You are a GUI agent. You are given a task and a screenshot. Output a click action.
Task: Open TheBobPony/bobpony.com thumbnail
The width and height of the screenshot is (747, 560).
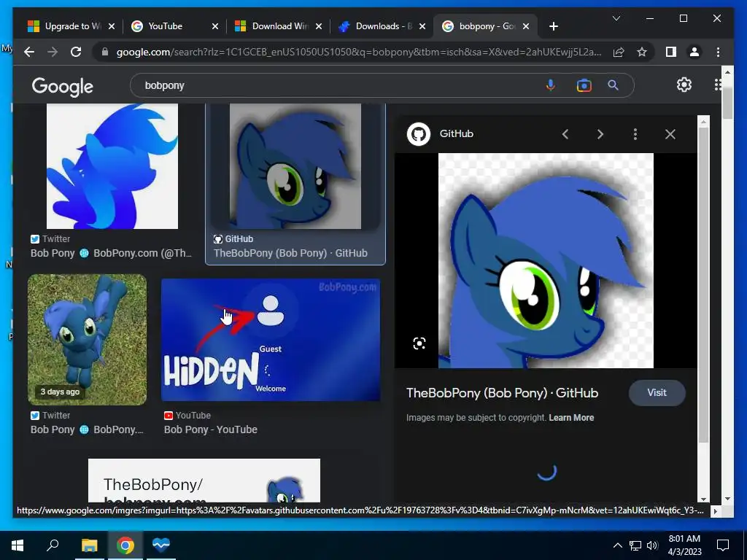coord(204,480)
